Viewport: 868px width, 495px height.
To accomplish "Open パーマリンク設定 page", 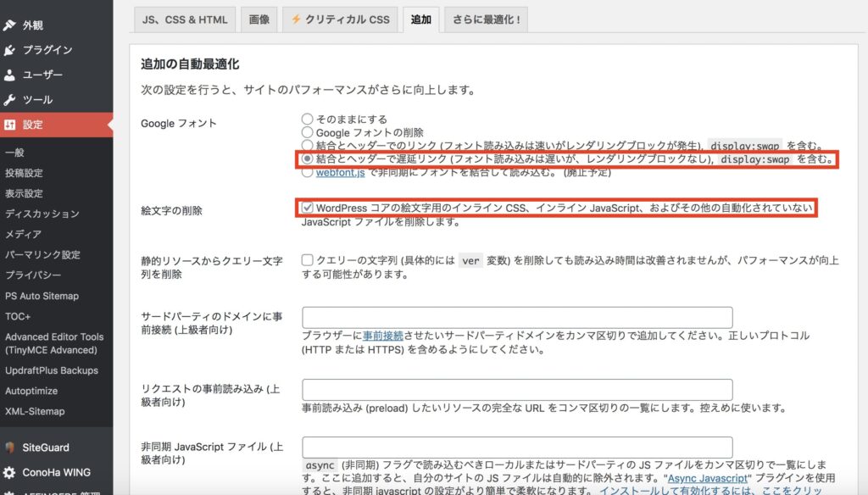I will [x=42, y=254].
